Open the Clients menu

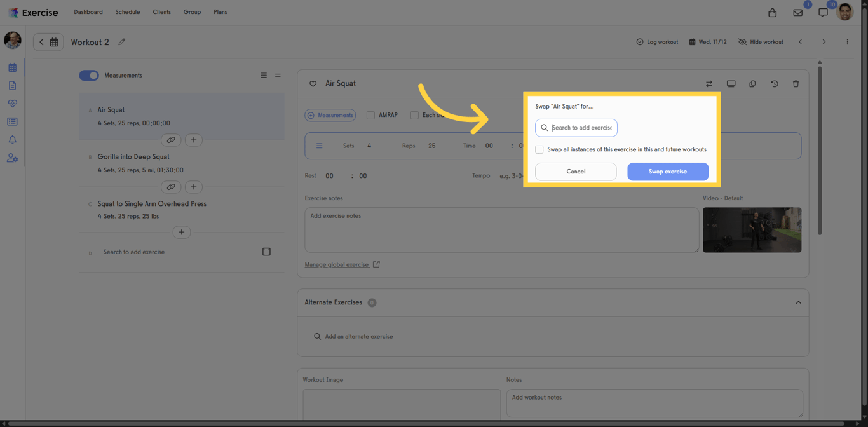161,12
